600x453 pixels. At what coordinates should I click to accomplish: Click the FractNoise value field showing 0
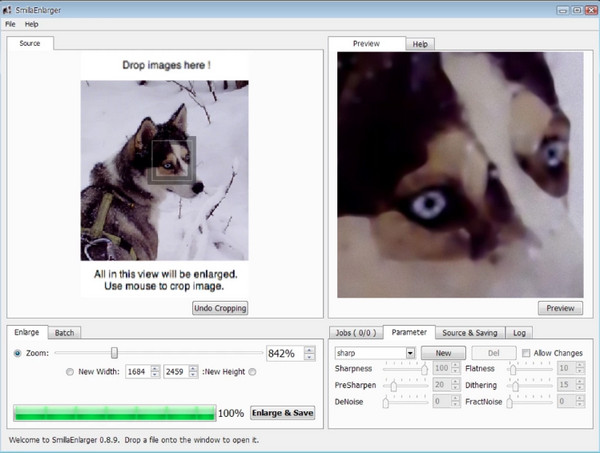567,401
